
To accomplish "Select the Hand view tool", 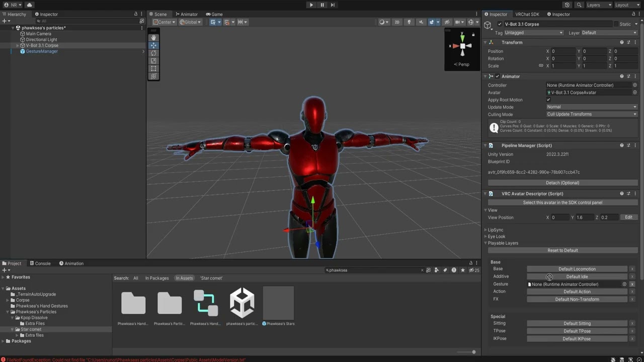I will coord(153,38).
